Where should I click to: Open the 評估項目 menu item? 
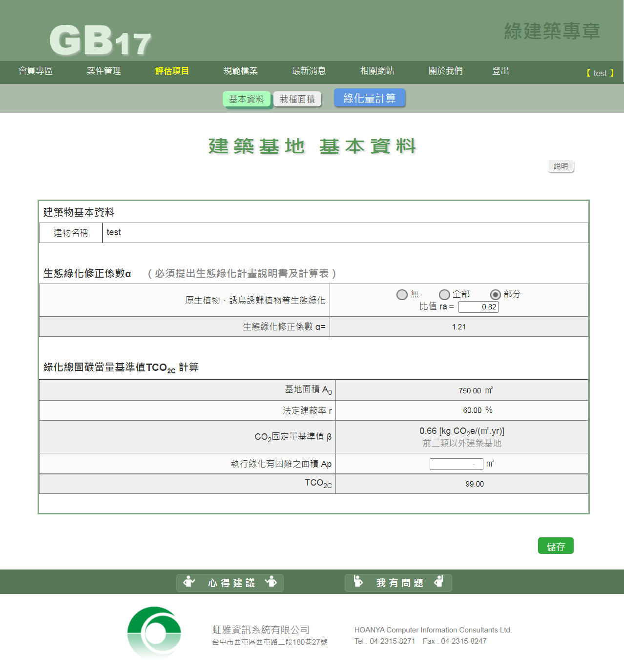pos(172,71)
